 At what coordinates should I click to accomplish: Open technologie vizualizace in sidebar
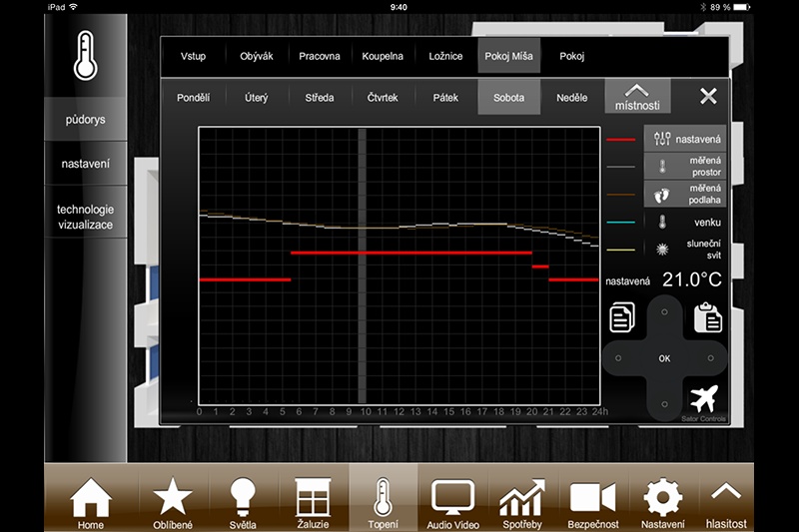(86, 217)
